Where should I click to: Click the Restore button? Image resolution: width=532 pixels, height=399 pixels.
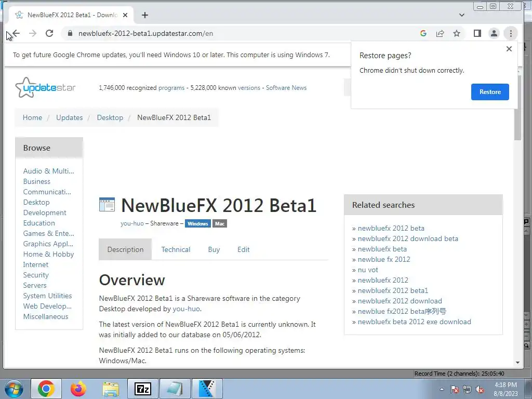[x=490, y=92]
